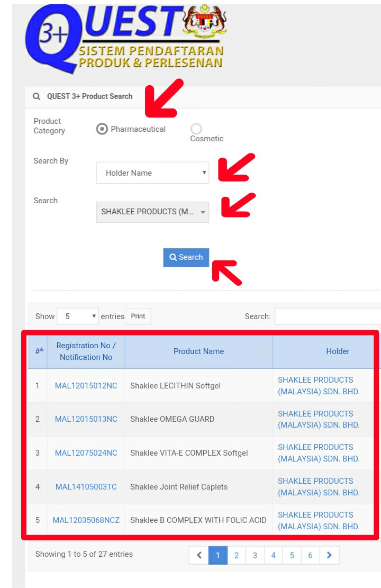381x588 pixels.
Task: Click product name Shaklee B COMPLEX WITH FOLIC ACID
Action: coord(198,520)
